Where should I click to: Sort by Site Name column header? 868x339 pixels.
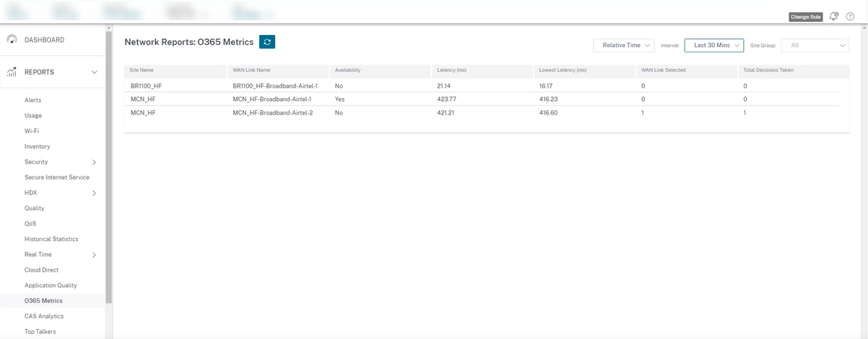pos(141,70)
